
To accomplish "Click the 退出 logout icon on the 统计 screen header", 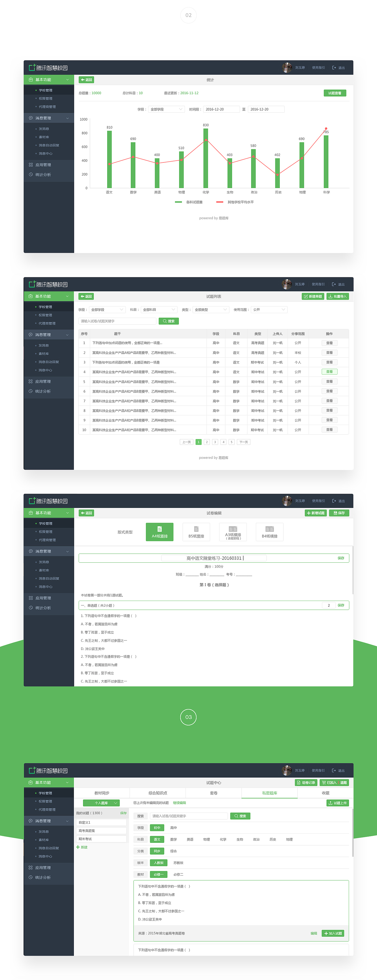I will point(334,68).
